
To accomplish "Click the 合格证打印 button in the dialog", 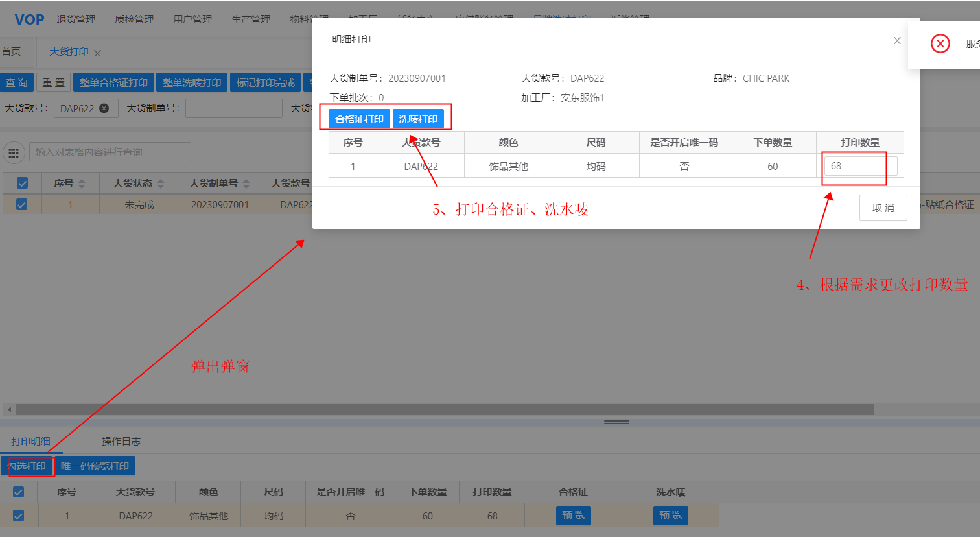I will (x=359, y=119).
